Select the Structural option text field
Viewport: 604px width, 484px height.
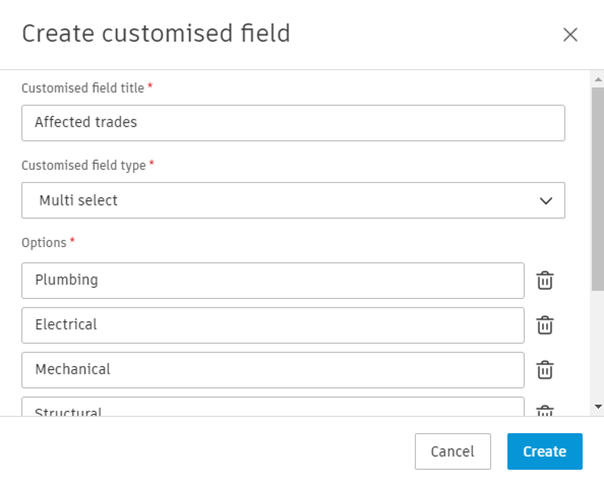pos(272,409)
